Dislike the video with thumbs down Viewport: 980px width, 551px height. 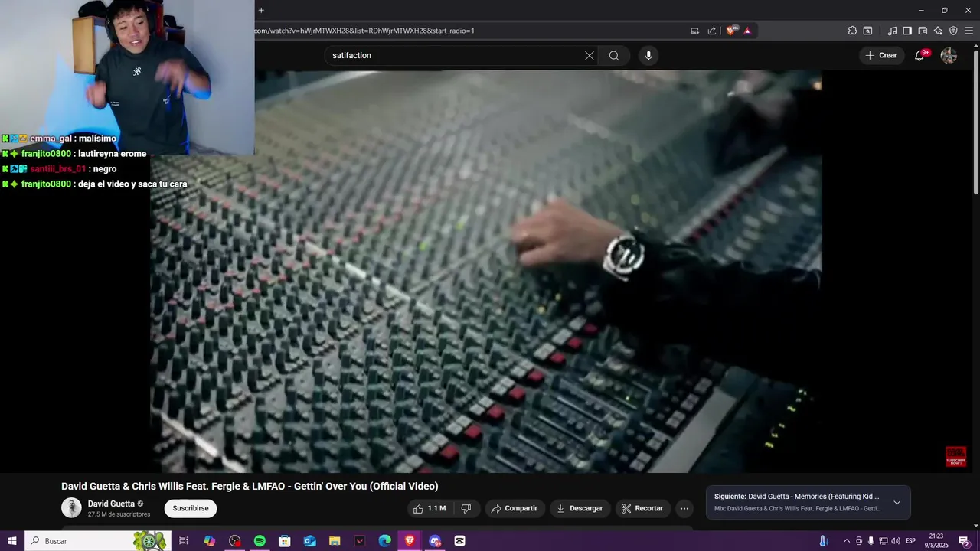tap(465, 508)
